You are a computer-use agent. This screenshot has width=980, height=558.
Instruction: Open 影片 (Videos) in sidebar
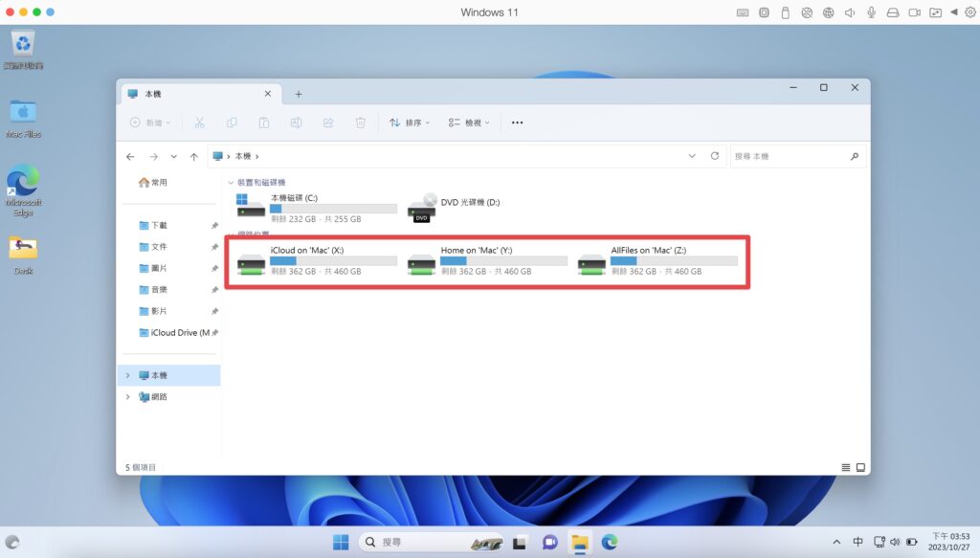tap(152, 311)
